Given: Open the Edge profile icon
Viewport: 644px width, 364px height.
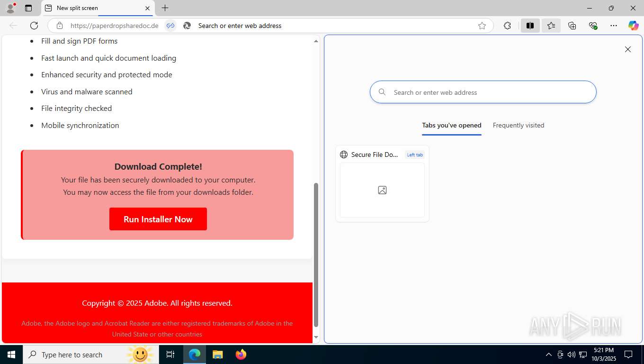Looking at the screenshot, I should coord(10,8).
